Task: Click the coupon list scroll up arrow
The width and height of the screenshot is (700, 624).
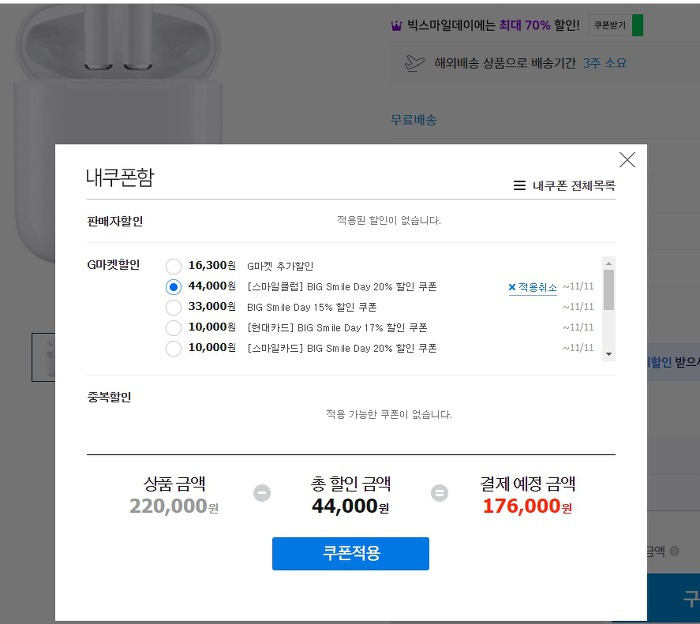Action: click(608, 263)
